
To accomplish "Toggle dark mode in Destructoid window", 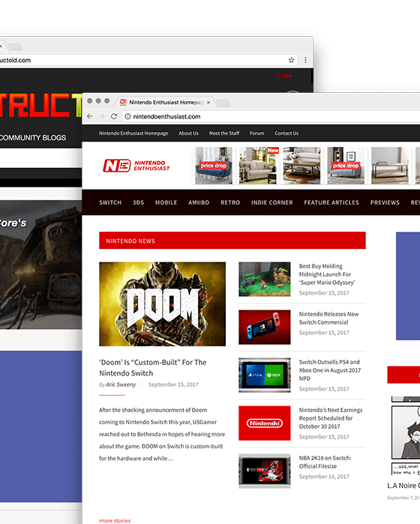I will tap(283, 76).
